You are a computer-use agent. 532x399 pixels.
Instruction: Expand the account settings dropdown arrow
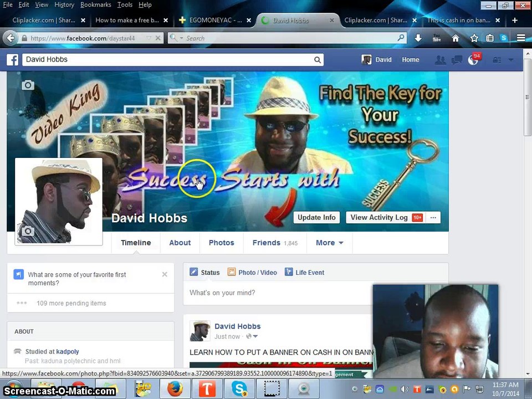pos(511,60)
